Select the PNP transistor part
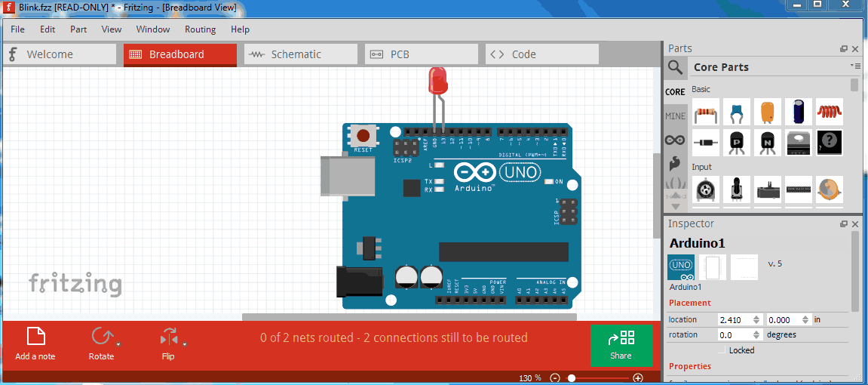868x385 pixels. 737,143
